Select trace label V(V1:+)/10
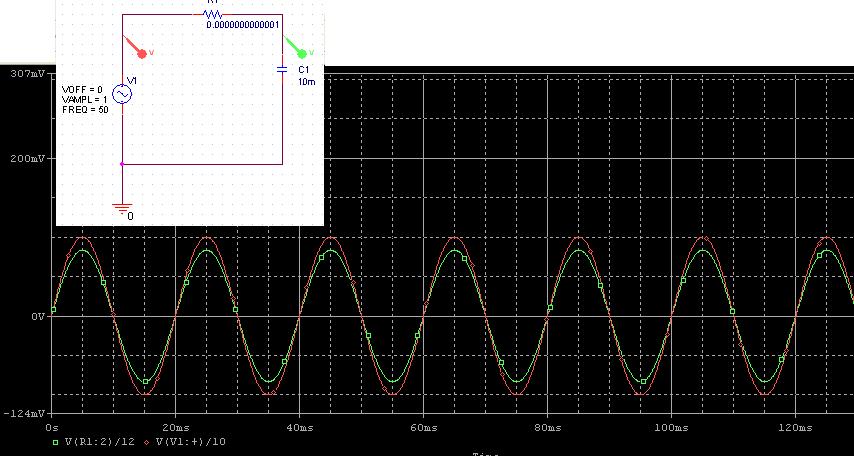The height and width of the screenshot is (456, 854). click(191, 442)
